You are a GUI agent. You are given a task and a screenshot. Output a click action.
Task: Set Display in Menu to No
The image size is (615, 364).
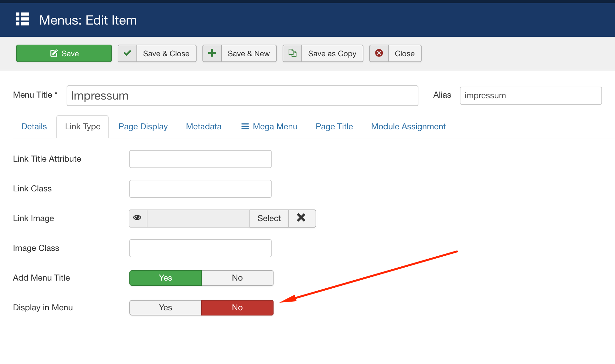tap(237, 308)
